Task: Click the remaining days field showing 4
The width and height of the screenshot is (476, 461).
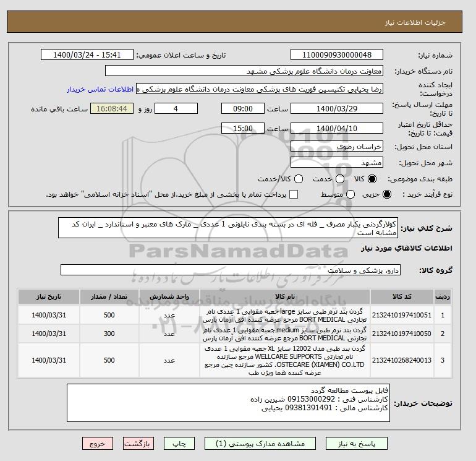Action: click(176, 108)
